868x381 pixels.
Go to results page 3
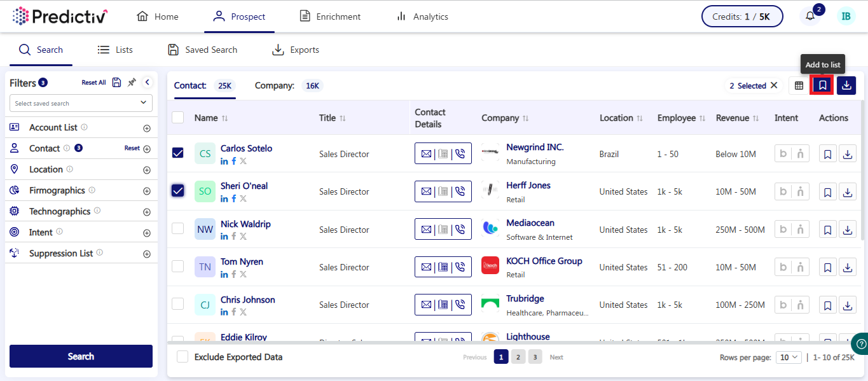(535, 357)
